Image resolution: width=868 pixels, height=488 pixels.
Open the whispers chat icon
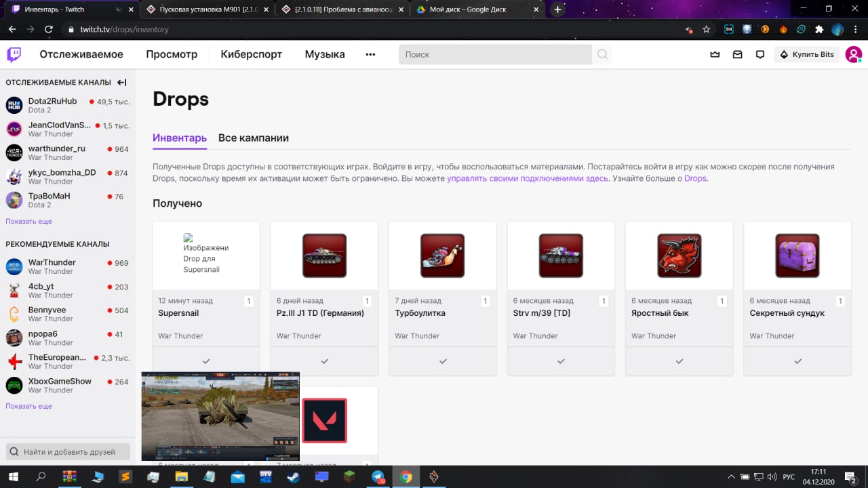click(x=760, y=54)
